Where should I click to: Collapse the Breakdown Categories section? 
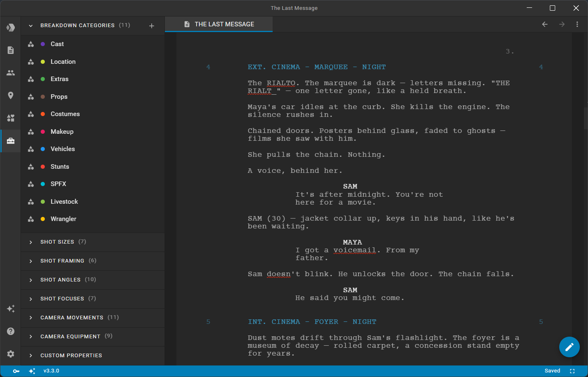click(31, 26)
